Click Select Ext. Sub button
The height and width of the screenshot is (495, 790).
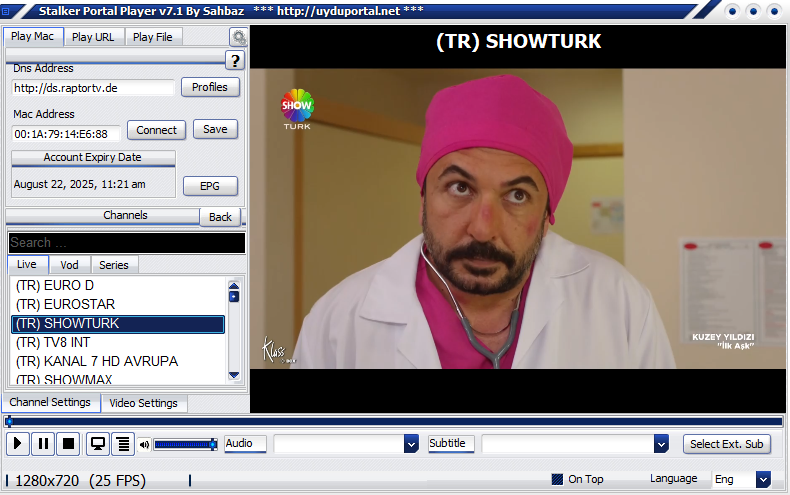click(727, 444)
